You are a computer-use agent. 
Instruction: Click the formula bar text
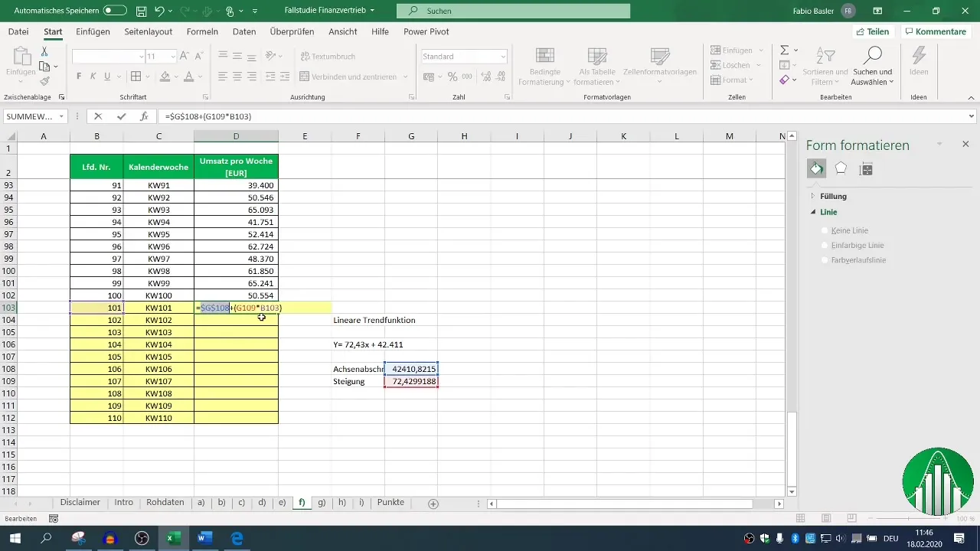point(208,116)
